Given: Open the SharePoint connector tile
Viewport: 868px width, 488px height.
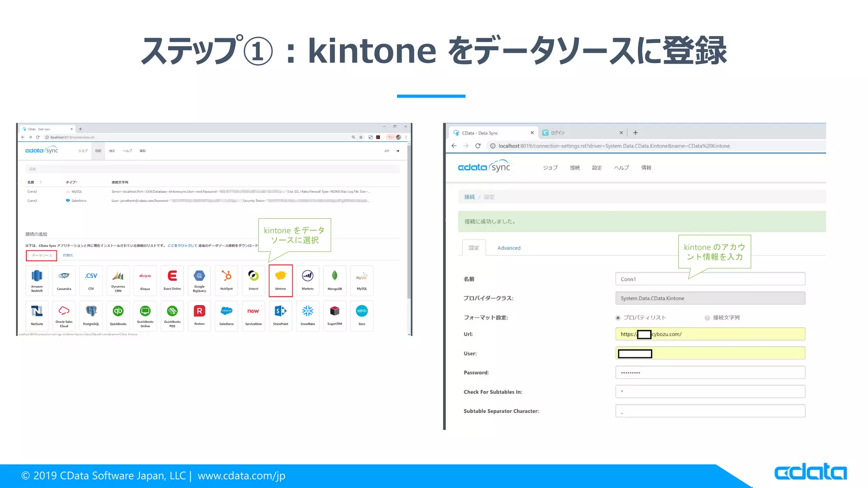Looking at the screenshot, I should (x=281, y=316).
